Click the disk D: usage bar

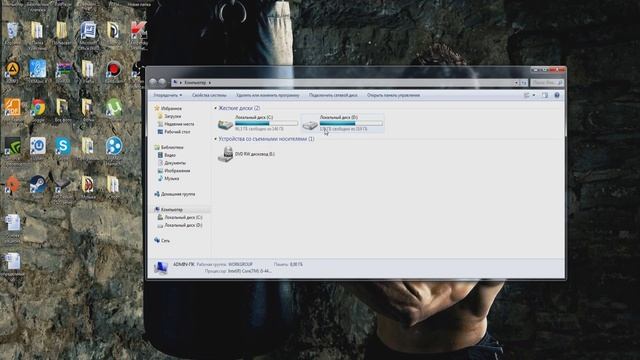[x=351, y=123]
